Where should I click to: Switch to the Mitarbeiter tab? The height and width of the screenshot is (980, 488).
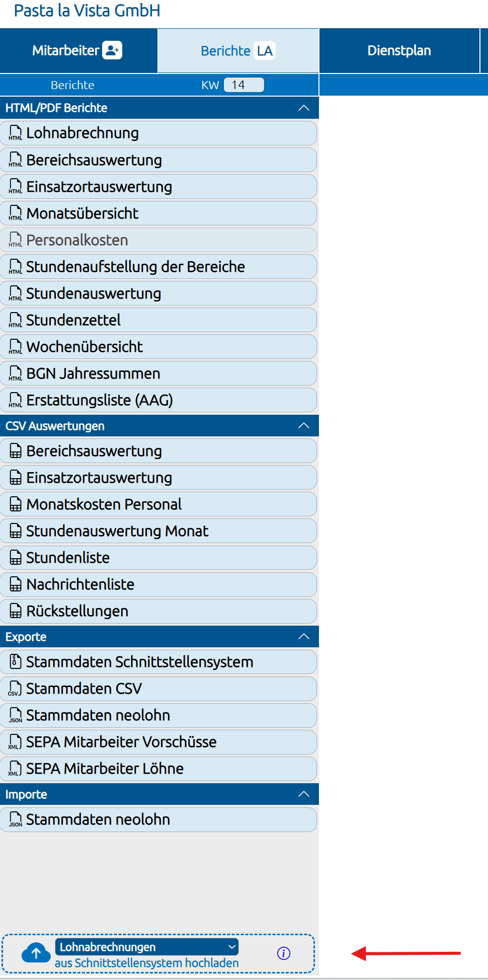(x=65, y=50)
